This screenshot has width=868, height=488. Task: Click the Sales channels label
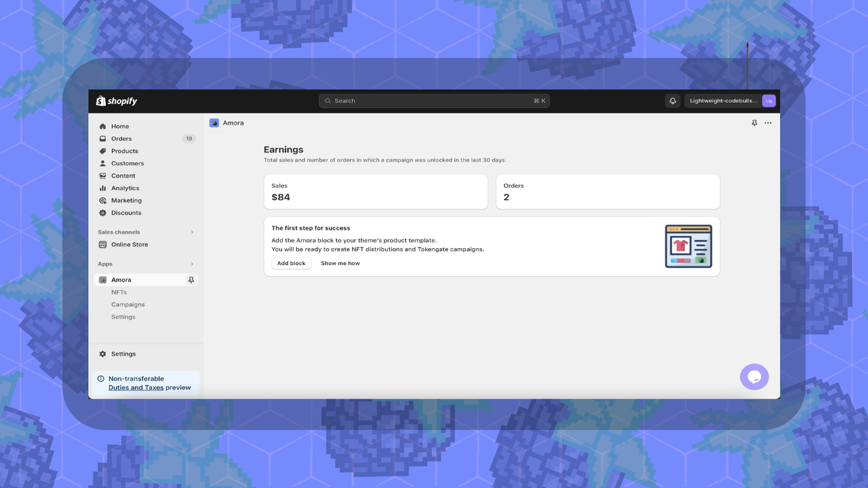click(x=119, y=232)
